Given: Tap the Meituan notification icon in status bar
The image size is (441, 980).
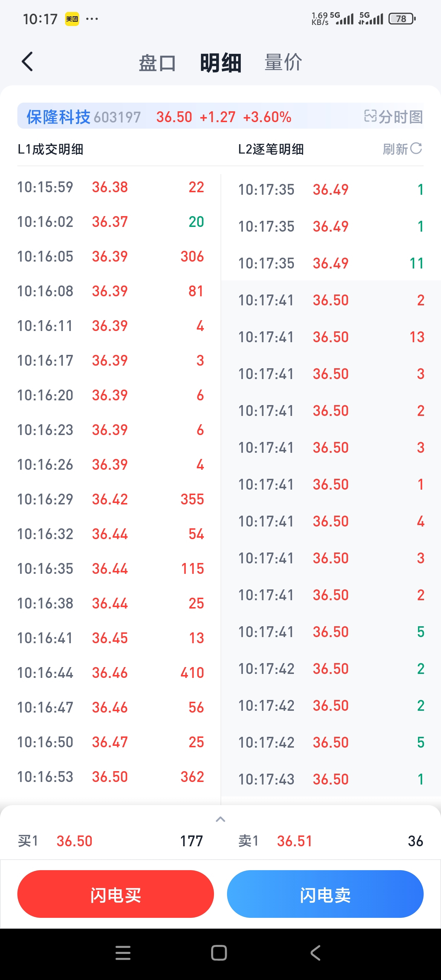Looking at the screenshot, I should point(72,19).
